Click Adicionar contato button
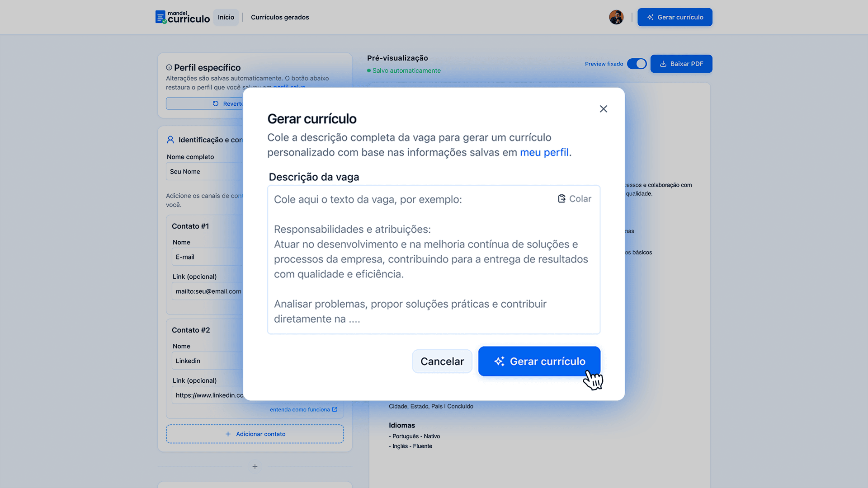Viewport: 868px width, 488px height. [255, 434]
